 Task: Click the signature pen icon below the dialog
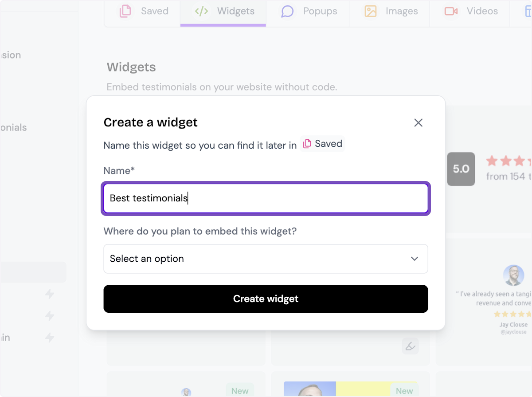pos(410,346)
